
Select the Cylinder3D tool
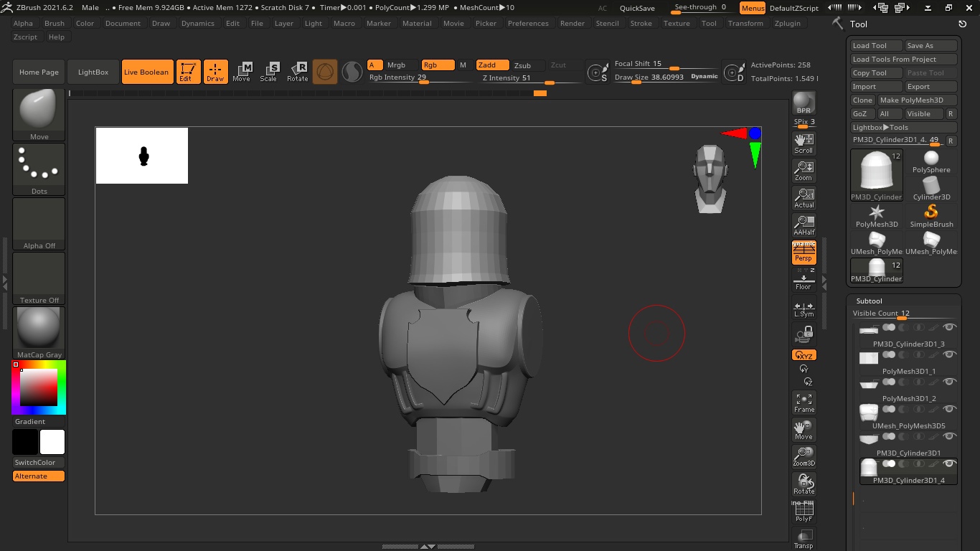pyautogui.click(x=931, y=189)
